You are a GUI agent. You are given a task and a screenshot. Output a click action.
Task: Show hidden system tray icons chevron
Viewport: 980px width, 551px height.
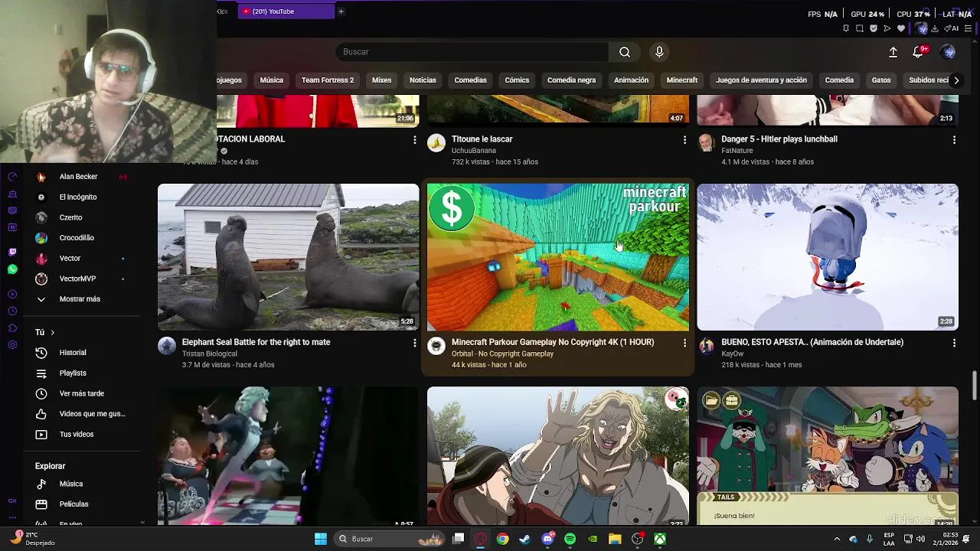(x=836, y=539)
